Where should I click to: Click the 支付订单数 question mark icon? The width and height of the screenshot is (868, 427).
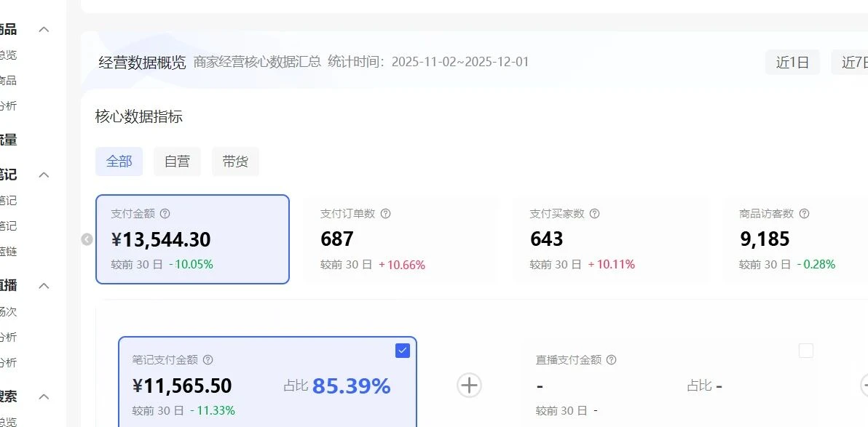point(385,213)
